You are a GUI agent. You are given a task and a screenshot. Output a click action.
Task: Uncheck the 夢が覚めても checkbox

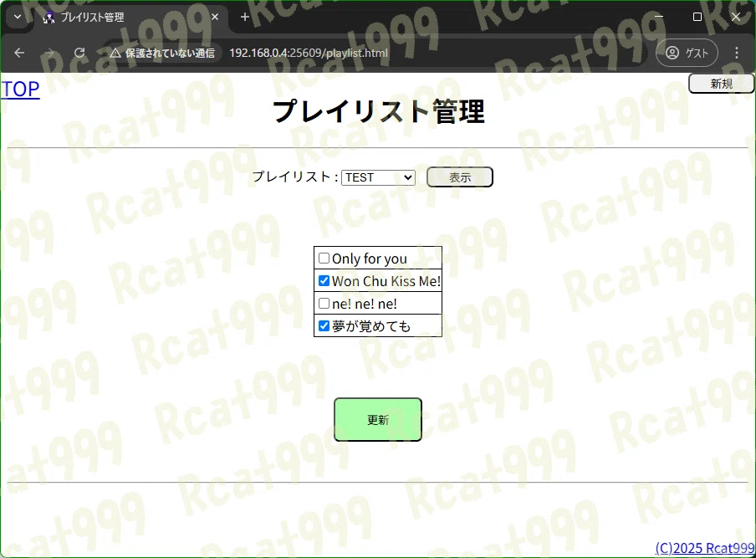tap(324, 326)
